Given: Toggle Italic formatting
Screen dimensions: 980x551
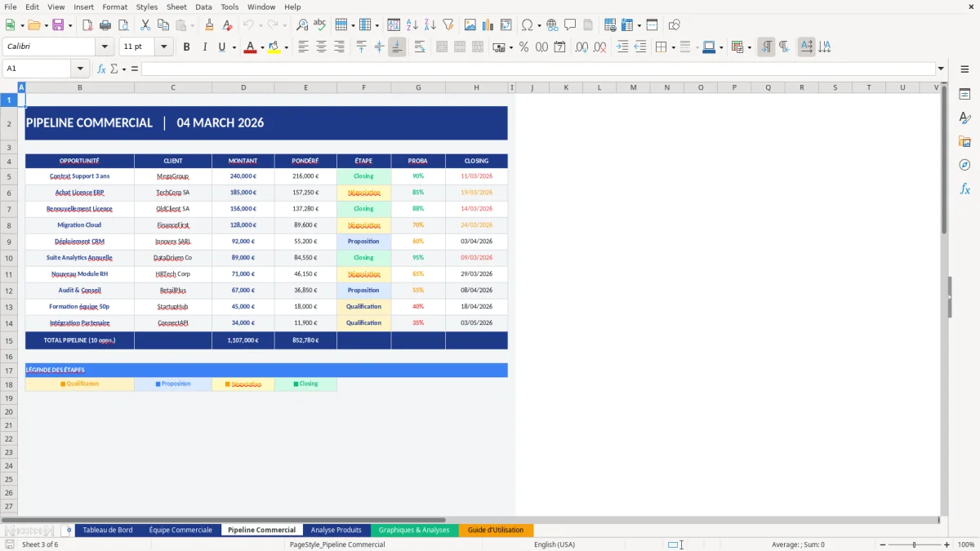Looking at the screenshot, I should click(204, 47).
